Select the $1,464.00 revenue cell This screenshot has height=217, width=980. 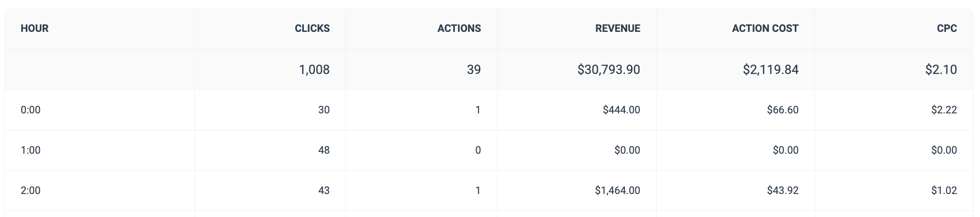tap(617, 190)
